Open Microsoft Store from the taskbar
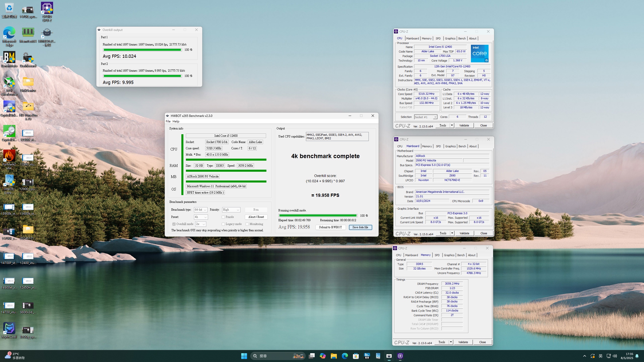Viewport: 644px width, 362px height. pyautogui.click(x=356, y=356)
